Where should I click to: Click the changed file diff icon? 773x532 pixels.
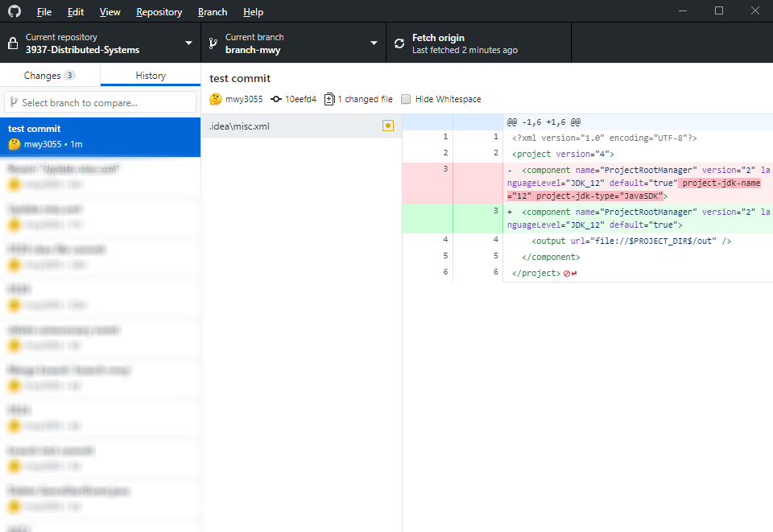click(x=329, y=99)
